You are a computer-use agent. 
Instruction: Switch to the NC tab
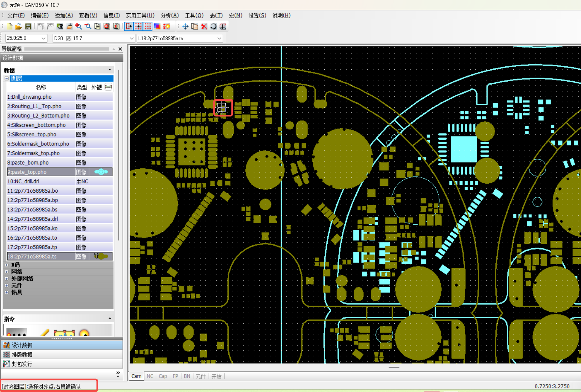(150, 376)
